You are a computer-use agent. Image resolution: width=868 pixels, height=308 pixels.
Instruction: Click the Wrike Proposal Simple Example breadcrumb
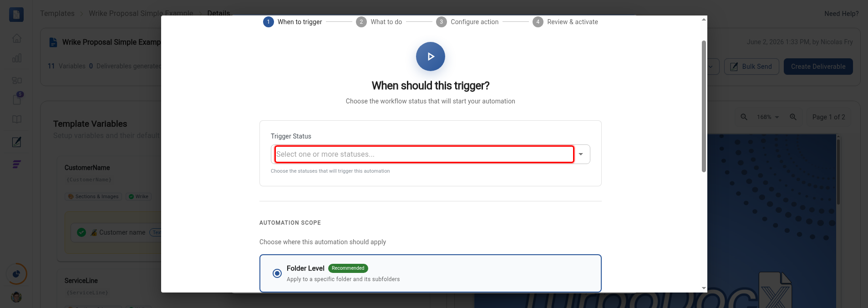(141, 13)
